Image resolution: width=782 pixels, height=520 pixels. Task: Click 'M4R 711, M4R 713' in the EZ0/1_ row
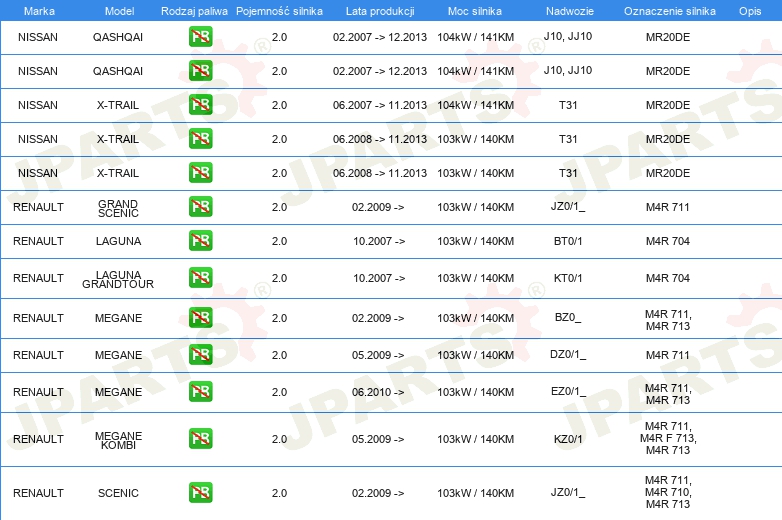(668, 394)
